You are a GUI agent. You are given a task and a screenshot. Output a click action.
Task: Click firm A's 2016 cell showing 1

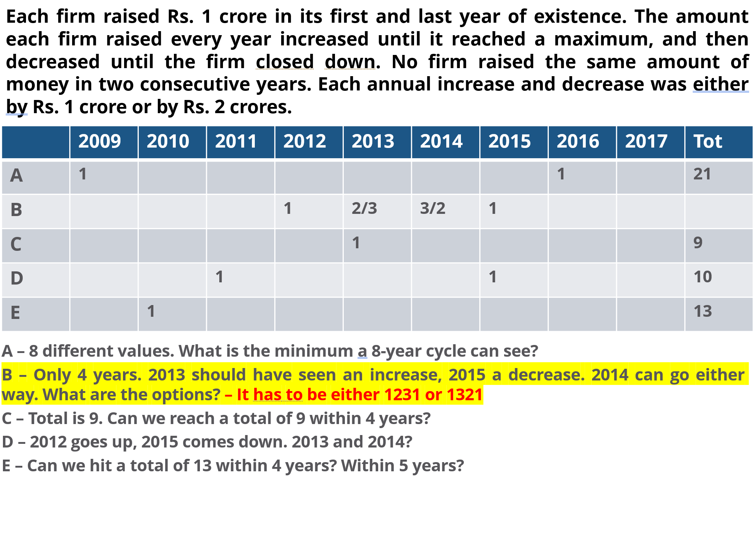point(582,178)
